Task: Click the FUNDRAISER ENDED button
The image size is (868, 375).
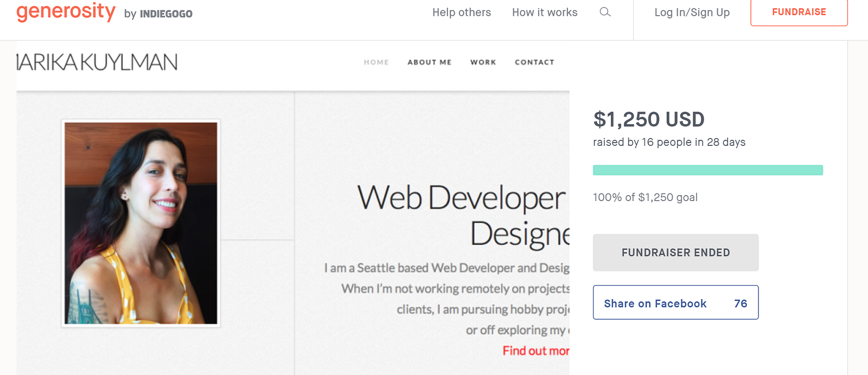Action: (x=675, y=253)
